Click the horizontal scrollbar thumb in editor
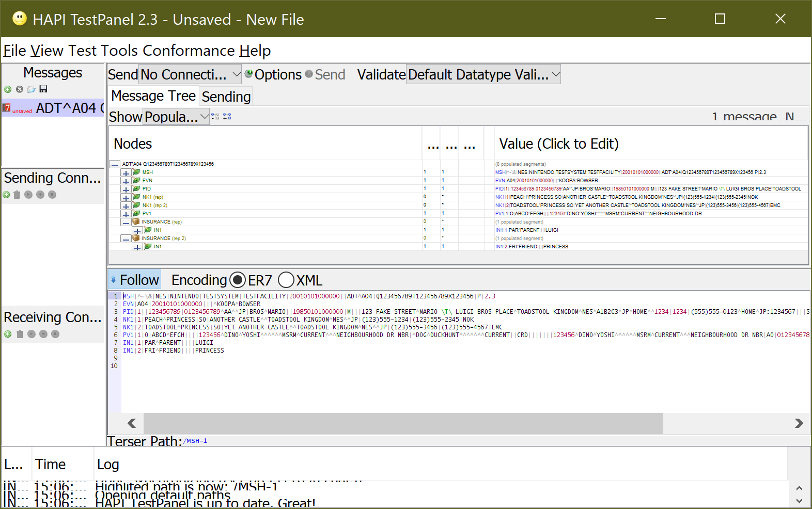Screen dimensions: 812x509 (403, 423)
